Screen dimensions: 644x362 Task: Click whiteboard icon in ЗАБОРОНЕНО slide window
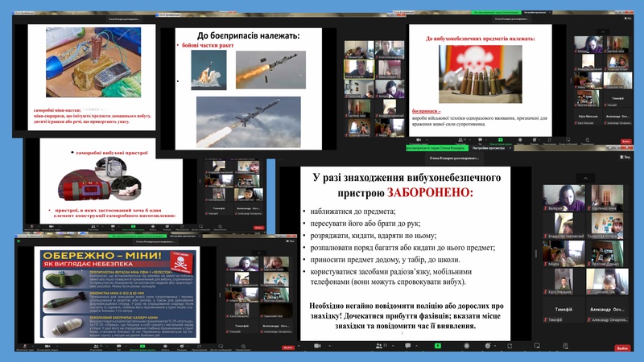[537, 346]
